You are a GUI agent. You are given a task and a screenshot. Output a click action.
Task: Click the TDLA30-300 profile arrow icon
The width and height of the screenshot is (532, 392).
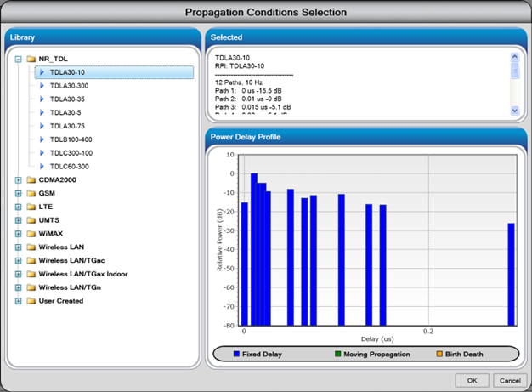tap(42, 86)
